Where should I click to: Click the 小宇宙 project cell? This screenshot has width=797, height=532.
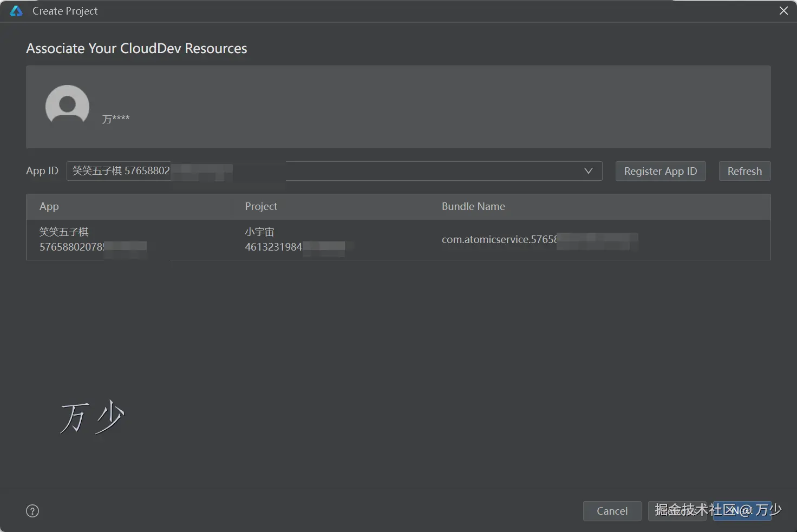[x=260, y=233]
